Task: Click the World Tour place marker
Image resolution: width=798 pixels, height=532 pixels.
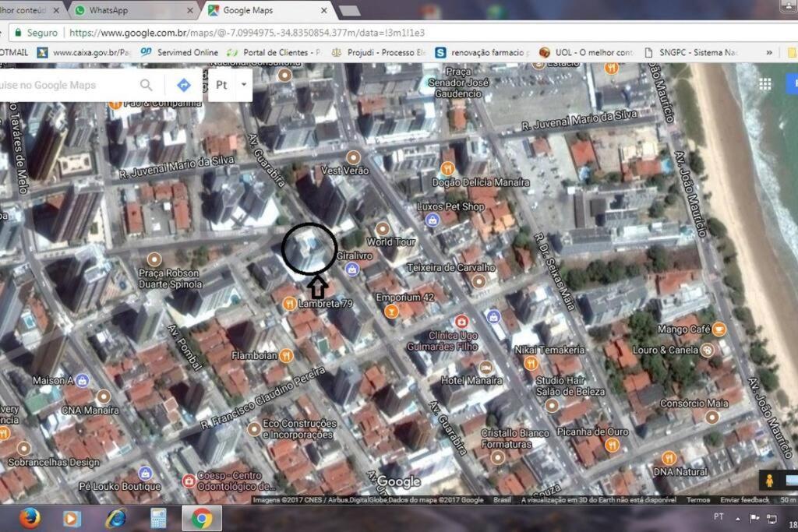Action: pos(383,229)
